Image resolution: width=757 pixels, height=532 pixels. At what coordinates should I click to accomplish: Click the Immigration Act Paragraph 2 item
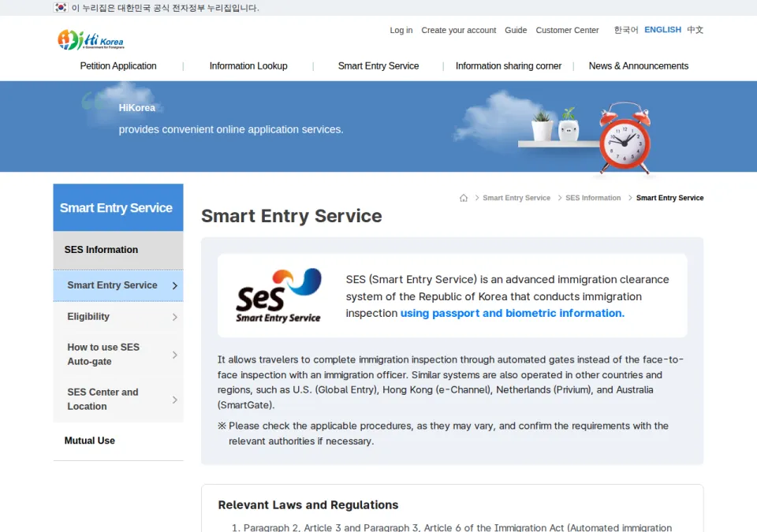(x=451, y=527)
